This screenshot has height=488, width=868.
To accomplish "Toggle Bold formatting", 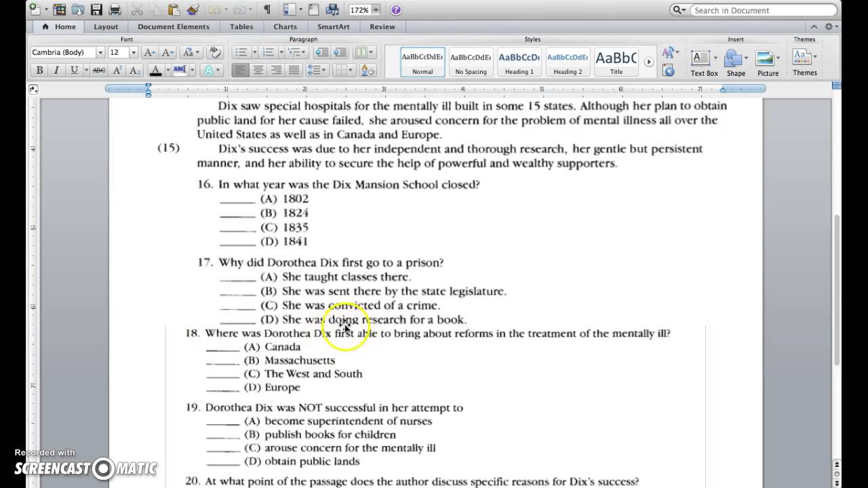I will (x=39, y=70).
